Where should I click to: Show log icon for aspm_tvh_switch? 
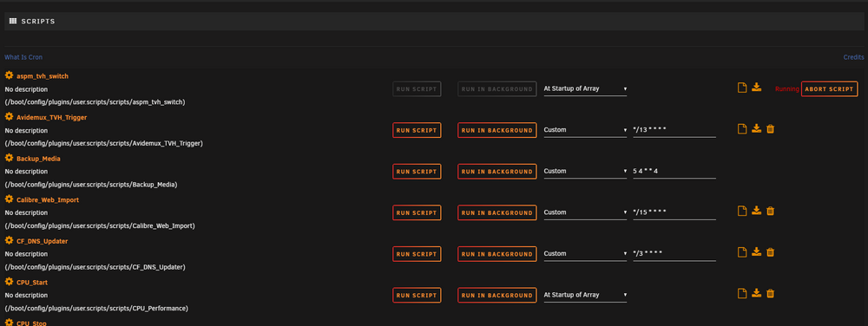(x=742, y=88)
